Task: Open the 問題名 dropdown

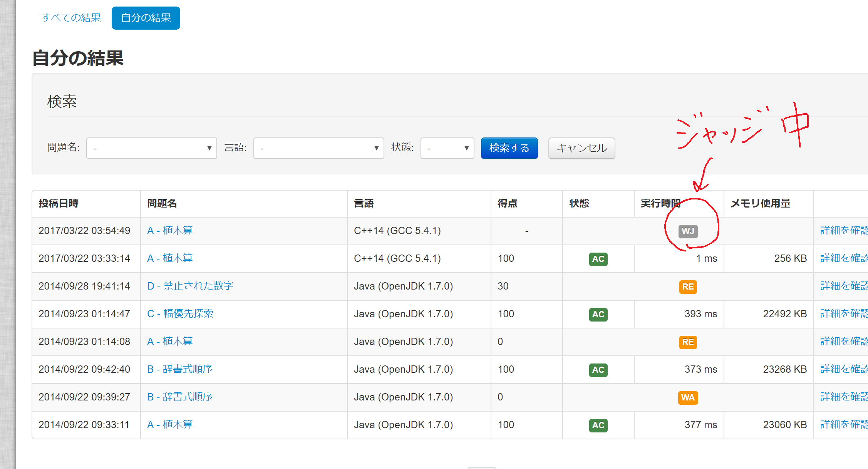Action: 152,148
